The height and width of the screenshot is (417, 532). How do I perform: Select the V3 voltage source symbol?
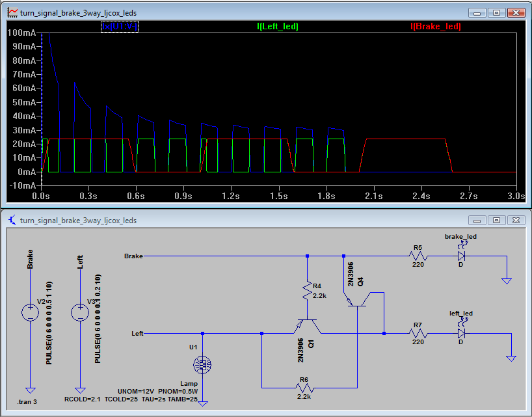coord(80,312)
